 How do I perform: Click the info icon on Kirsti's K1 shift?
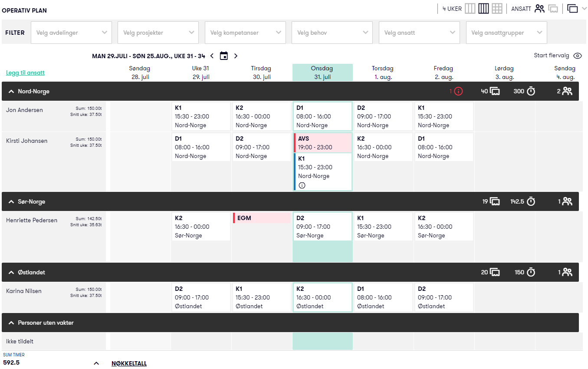click(302, 185)
